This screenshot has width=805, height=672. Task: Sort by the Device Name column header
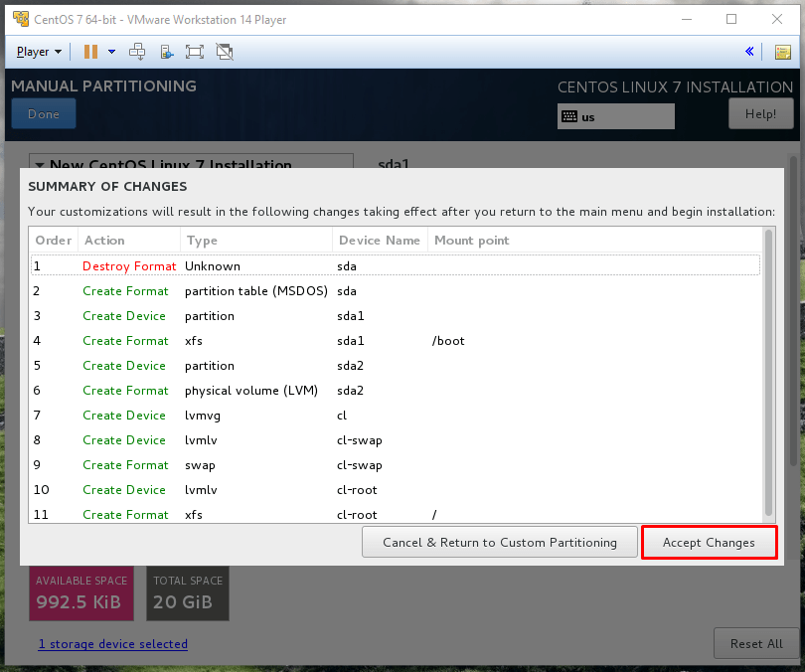(380, 241)
